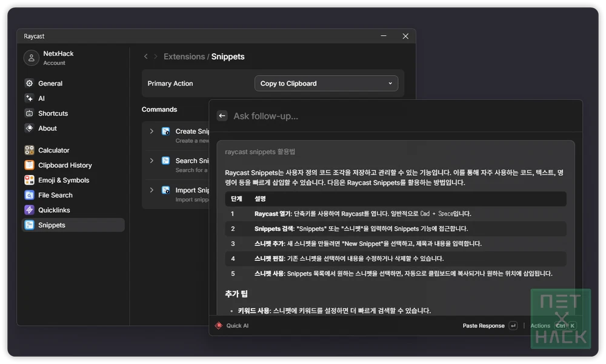Screen dimensions: 606x364
Task: Open the About section
Action: click(x=73, y=128)
